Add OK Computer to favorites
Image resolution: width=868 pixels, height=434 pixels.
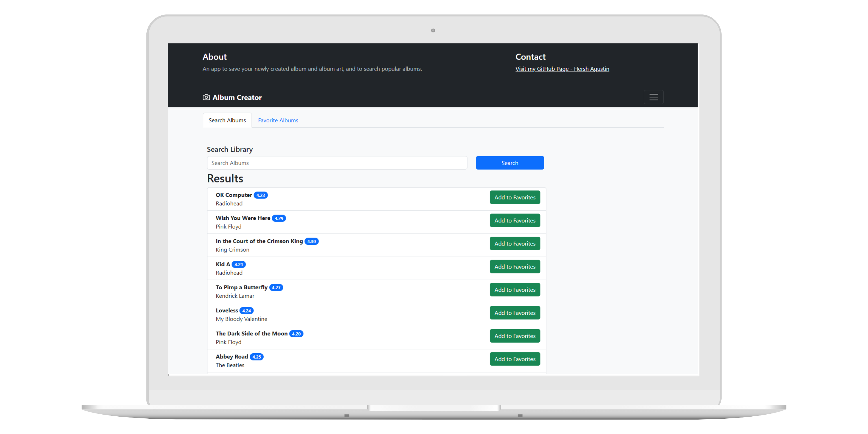click(x=514, y=197)
